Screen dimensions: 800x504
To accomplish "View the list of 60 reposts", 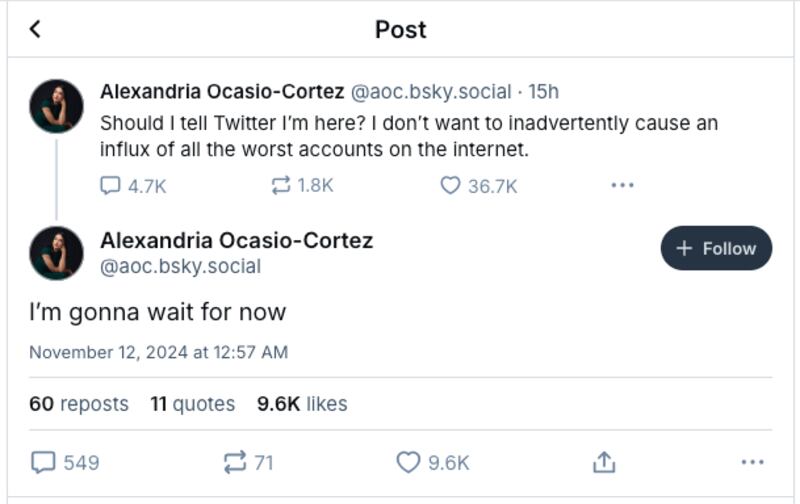I will pyautogui.click(x=79, y=404).
